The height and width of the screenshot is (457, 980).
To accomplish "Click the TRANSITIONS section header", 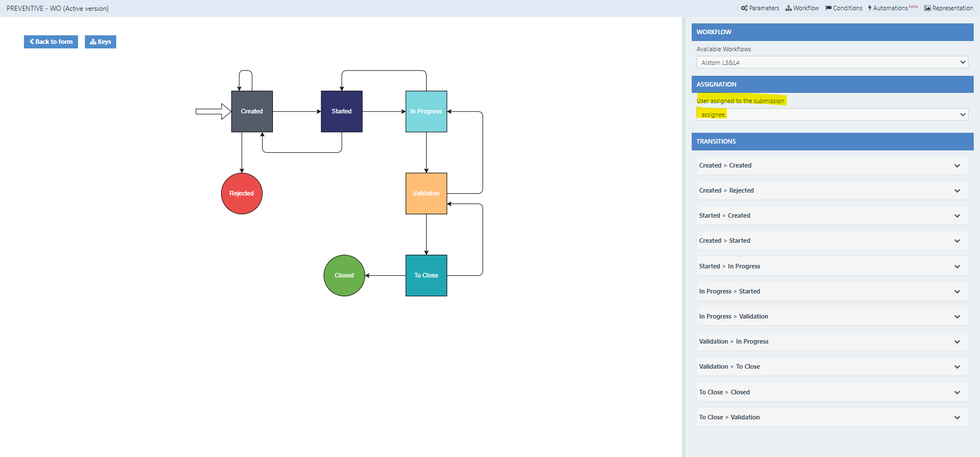I will tap(832, 141).
